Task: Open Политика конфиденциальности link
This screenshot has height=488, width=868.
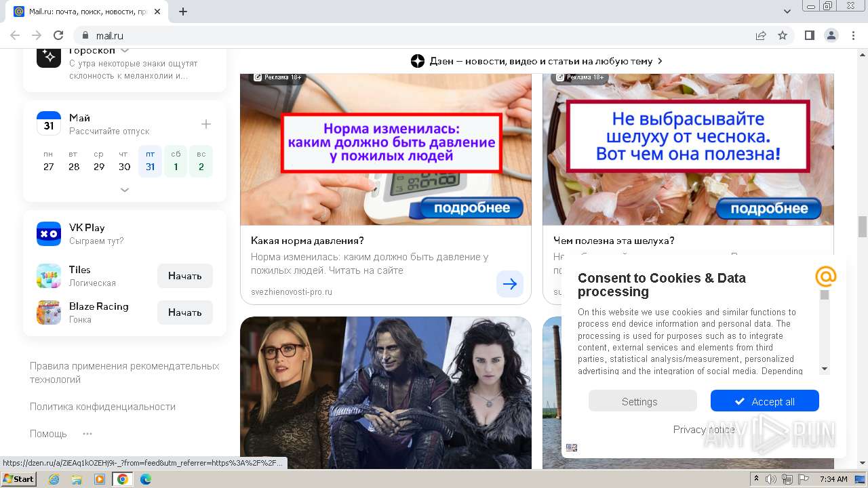Action: 102,407
